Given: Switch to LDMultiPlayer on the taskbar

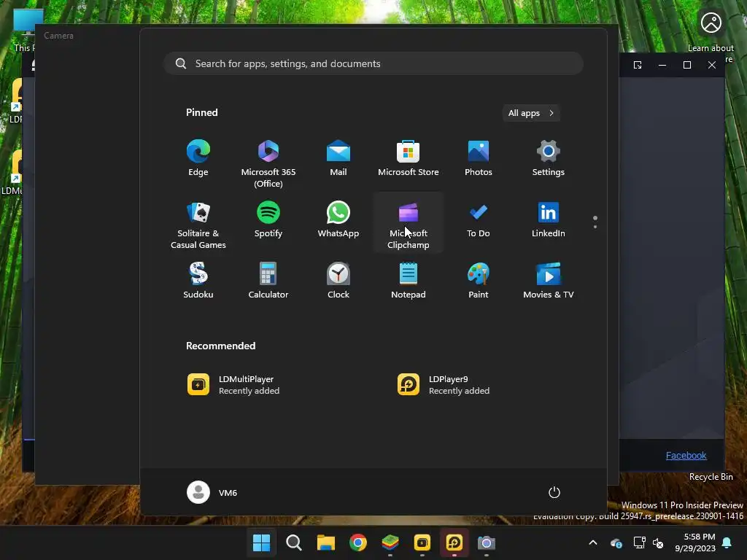Looking at the screenshot, I should point(422,542).
